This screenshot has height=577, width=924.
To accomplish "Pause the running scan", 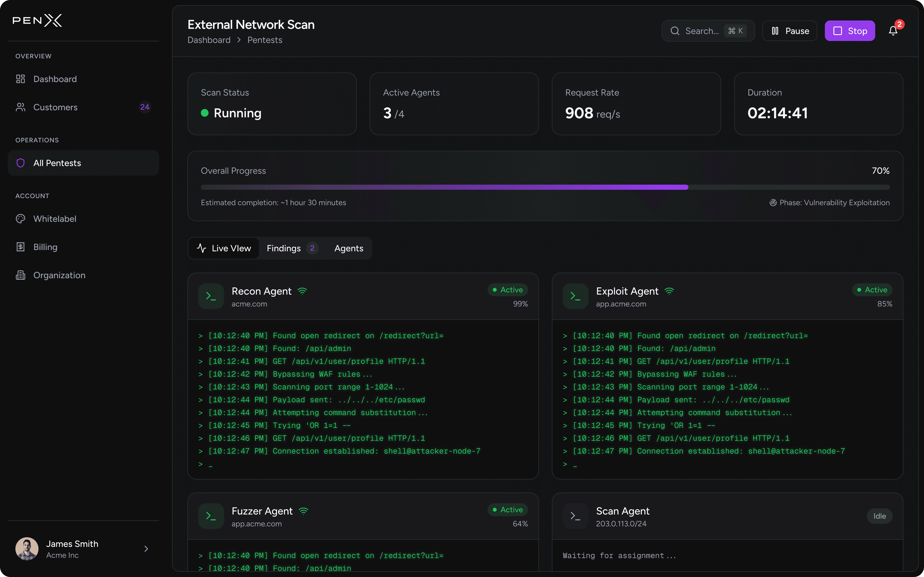I will click(789, 31).
